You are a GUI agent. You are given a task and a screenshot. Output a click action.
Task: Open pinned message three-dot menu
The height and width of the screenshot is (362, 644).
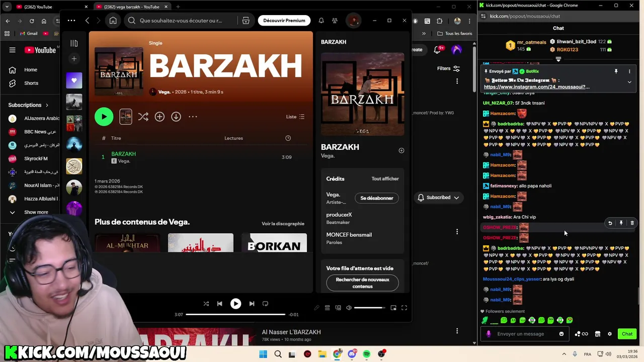[629, 71]
